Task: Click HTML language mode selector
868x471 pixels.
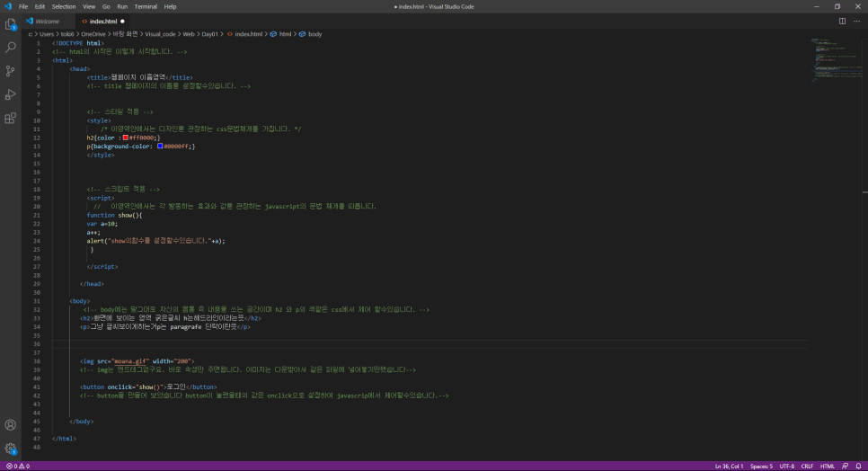Action: pyautogui.click(x=827, y=467)
